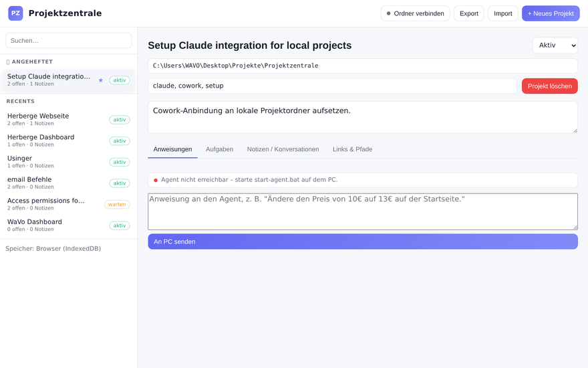Click the ANGEHEFTET section header
This screenshot has width=588, height=368.
pyautogui.click(x=32, y=62)
